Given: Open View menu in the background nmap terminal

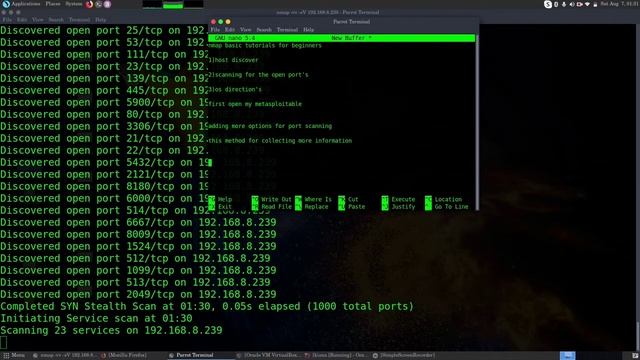Looking at the screenshot, I should pyautogui.click(x=38, y=20).
